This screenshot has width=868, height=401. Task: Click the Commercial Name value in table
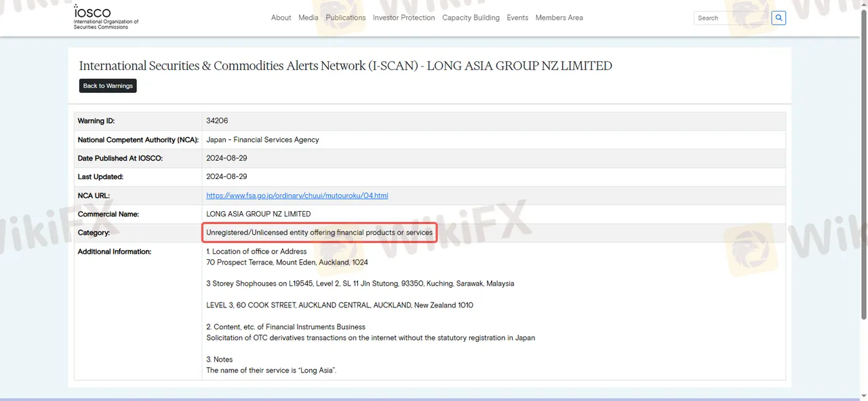[x=258, y=214]
